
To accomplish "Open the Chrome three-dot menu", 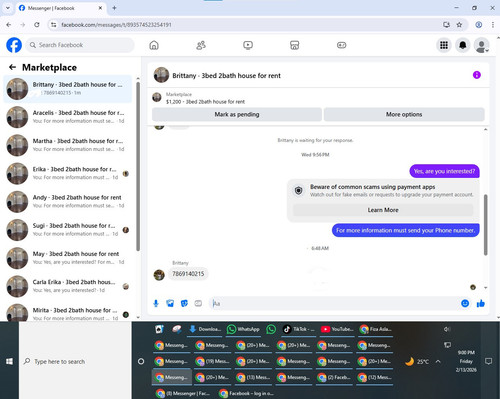I will pos(493,25).
